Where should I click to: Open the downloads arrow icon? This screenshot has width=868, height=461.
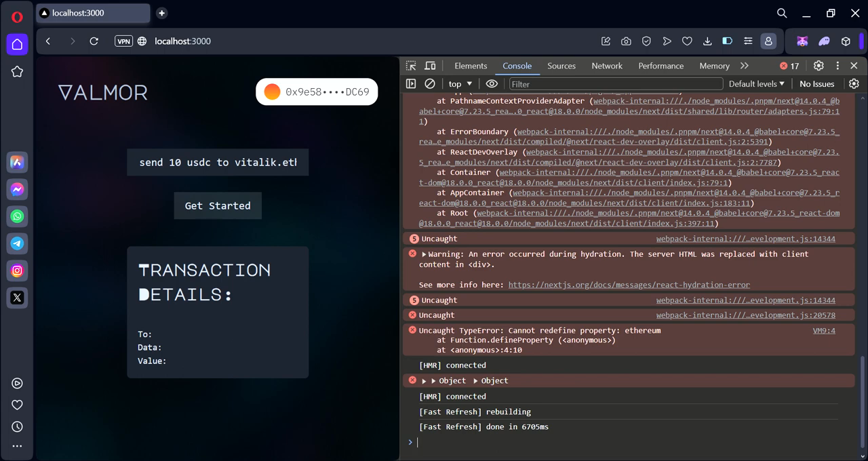tap(707, 41)
